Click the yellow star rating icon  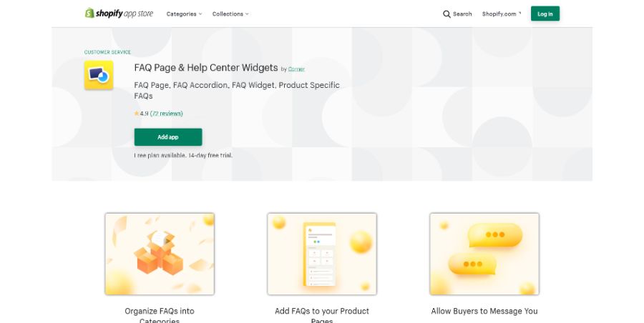(137, 114)
